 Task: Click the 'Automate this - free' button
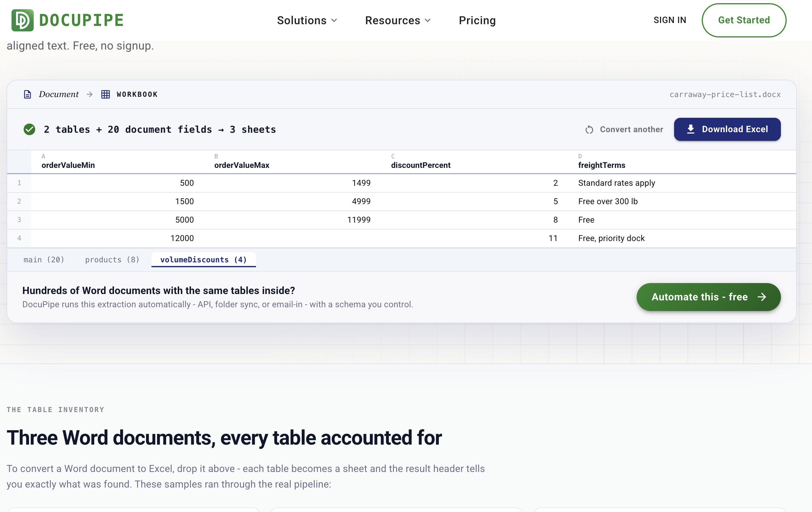708,297
